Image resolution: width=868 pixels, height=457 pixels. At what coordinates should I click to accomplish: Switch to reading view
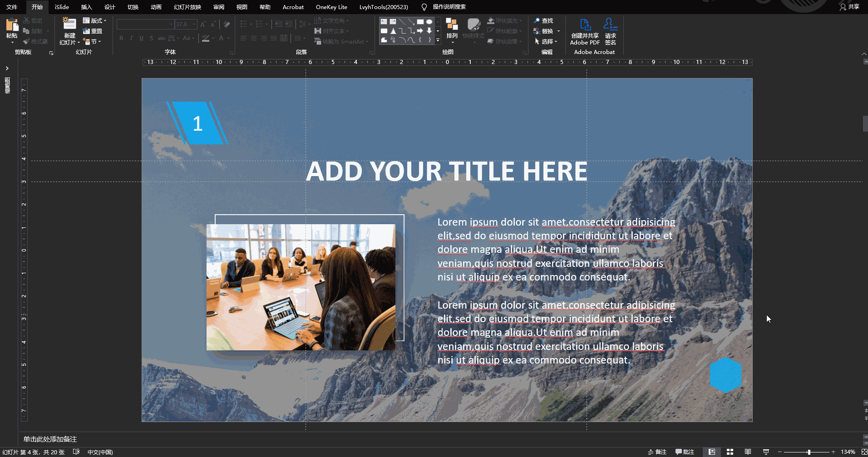tap(748, 452)
